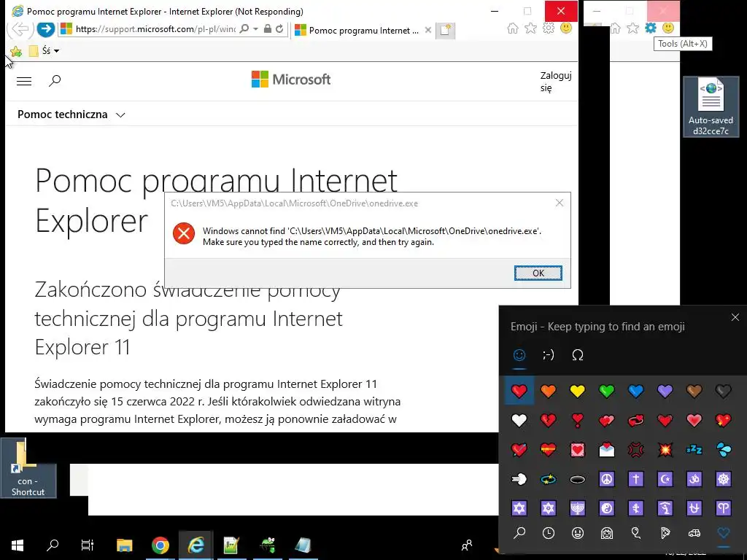
Task: Launch Google Chrome from the taskbar
Action: 160,545
